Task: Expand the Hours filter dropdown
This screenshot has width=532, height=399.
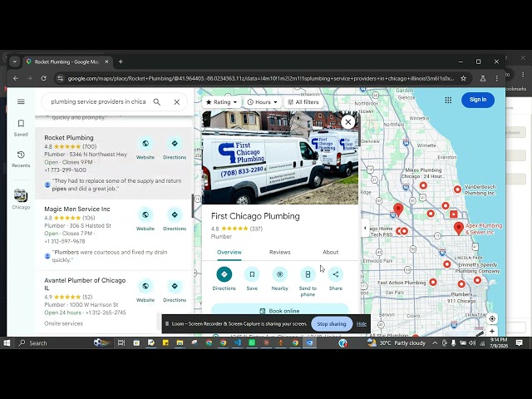Action: click(x=263, y=102)
